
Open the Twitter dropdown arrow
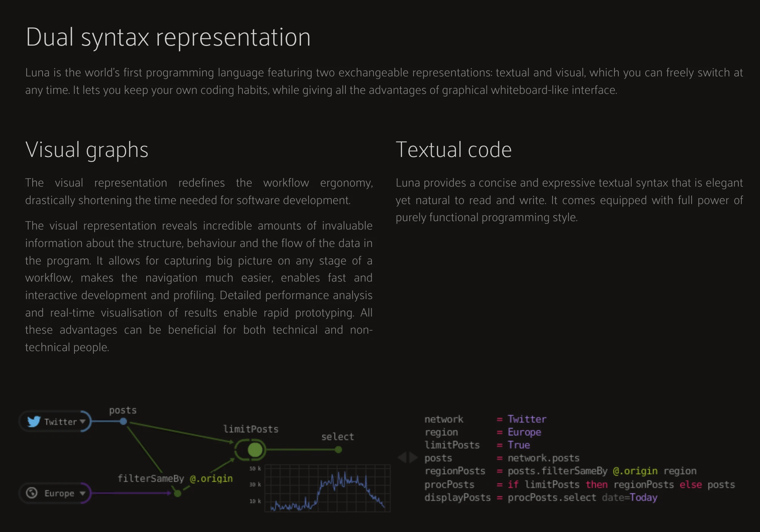pos(82,421)
